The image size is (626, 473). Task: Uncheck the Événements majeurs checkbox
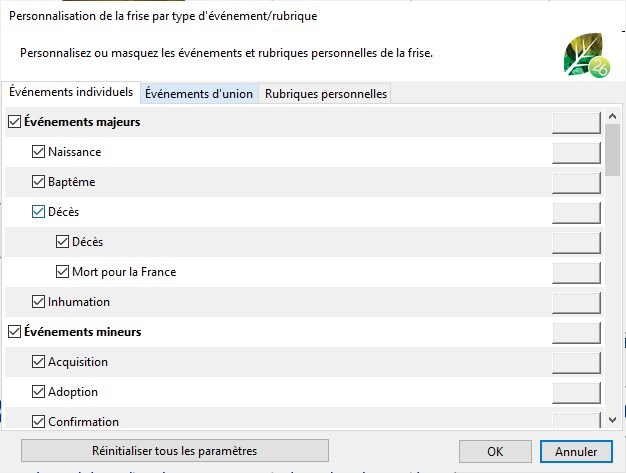tap(15, 122)
